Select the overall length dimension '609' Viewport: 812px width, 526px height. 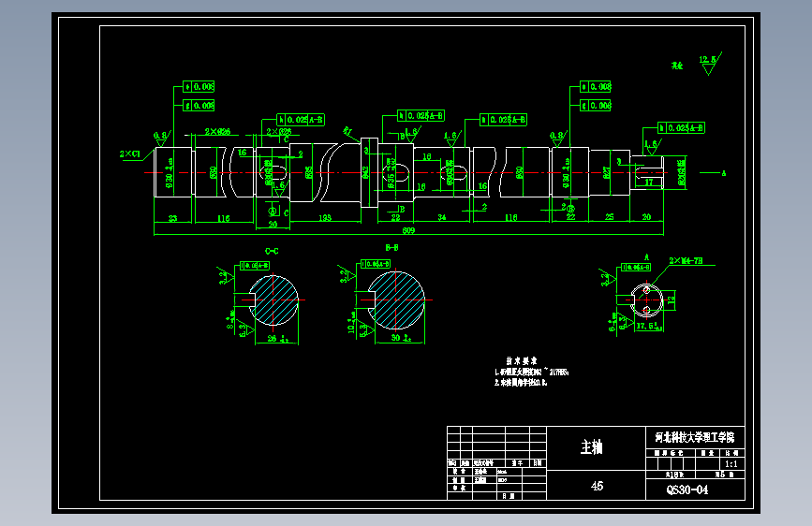tap(408, 230)
